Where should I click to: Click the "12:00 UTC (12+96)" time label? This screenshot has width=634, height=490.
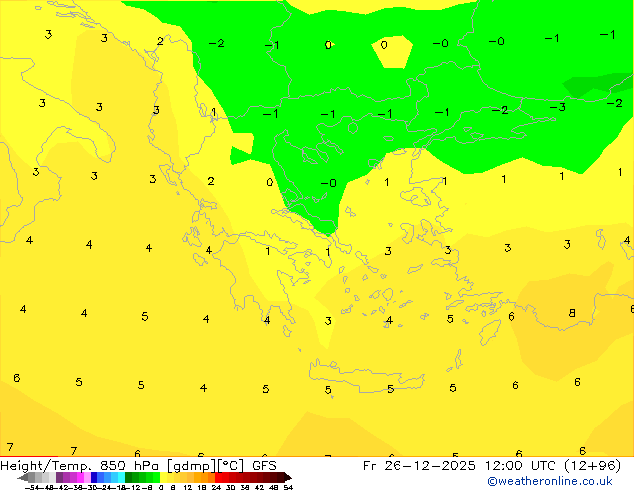(x=553, y=466)
